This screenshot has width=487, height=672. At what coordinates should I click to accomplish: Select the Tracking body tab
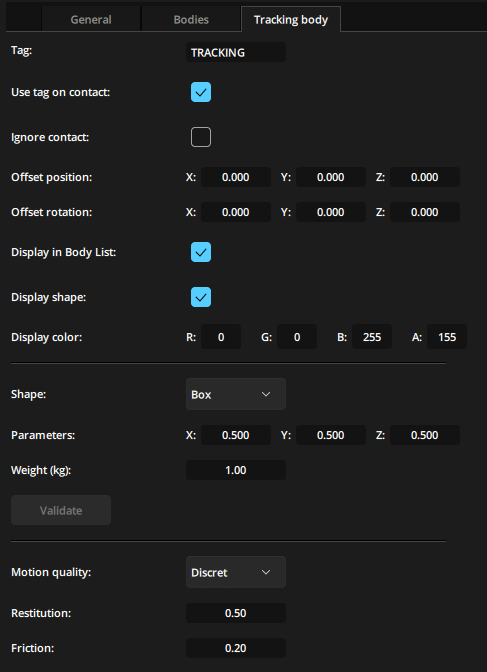tap(291, 20)
